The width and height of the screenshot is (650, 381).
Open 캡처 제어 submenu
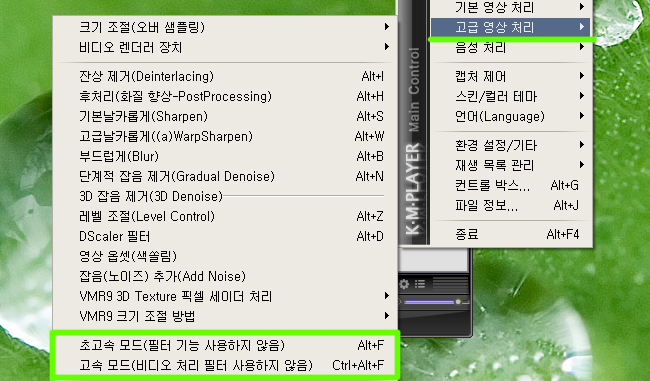pyautogui.click(x=511, y=76)
